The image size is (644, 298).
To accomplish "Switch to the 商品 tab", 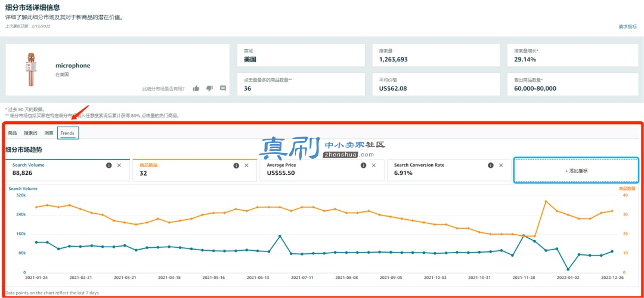I will (13, 133).
